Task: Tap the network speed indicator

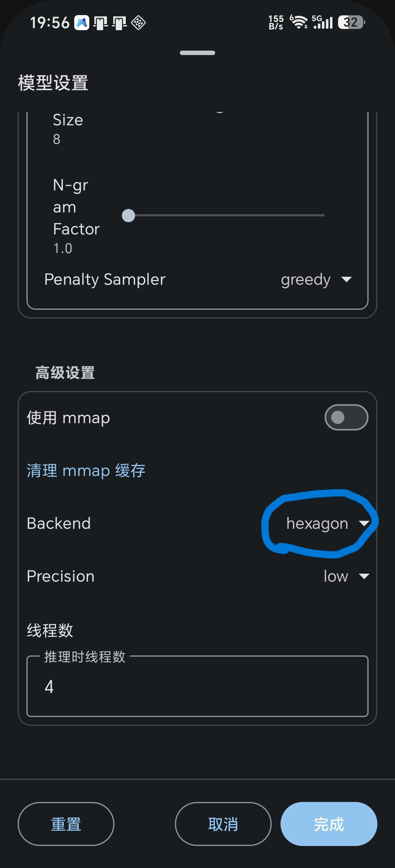Action: point(276,23)
